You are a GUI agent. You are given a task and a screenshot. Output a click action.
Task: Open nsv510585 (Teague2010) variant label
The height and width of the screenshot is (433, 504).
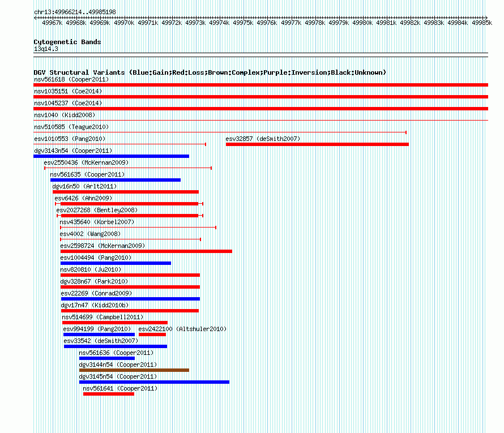pyautogui.click(x=71, y=127)
